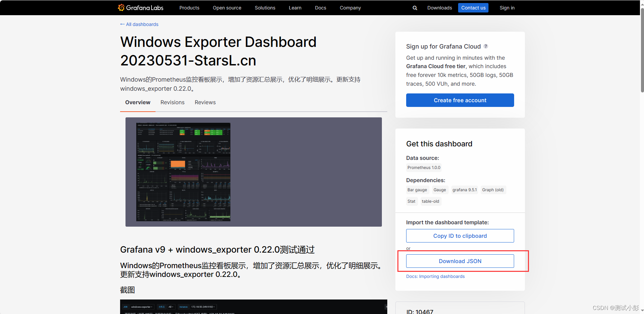Select the Overview tab
The height and width of the screenshot is (314, 644).
click(138, 103)
